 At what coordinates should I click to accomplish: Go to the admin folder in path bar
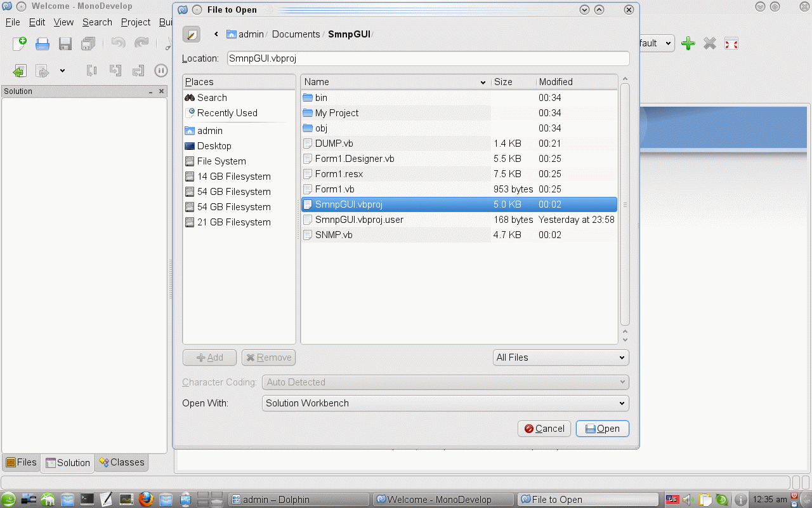point(245,34)
